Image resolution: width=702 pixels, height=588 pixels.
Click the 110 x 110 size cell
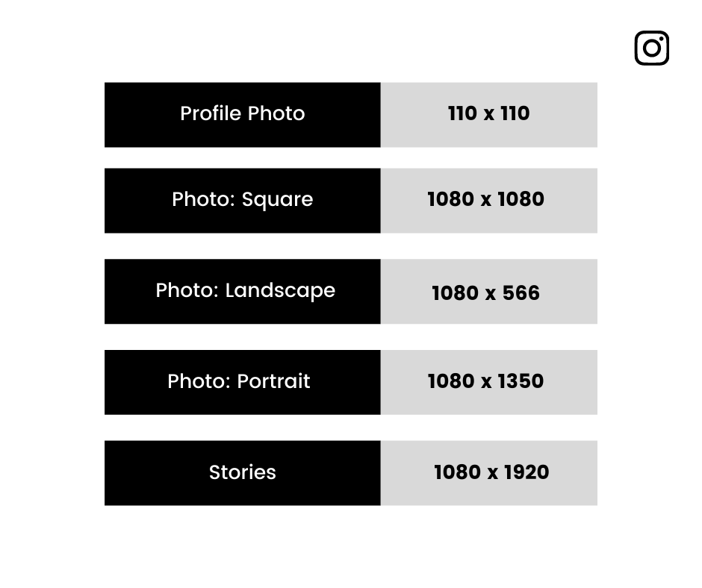[489, 115]
